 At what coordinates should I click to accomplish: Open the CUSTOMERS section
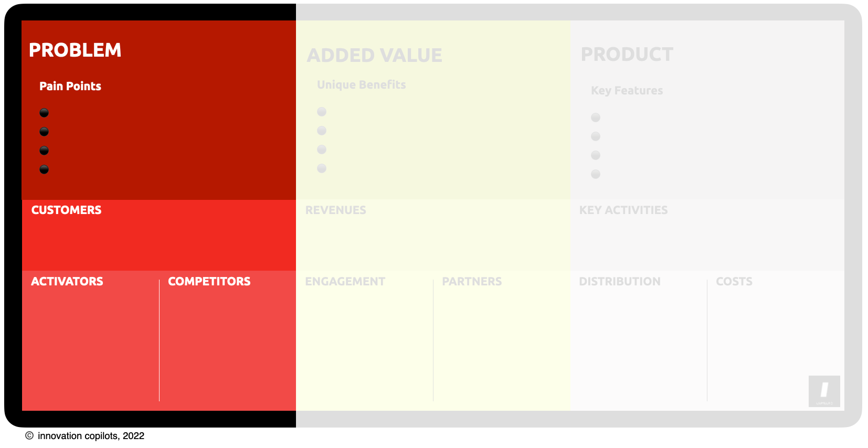pyautogui.click(x=159, y=235)
